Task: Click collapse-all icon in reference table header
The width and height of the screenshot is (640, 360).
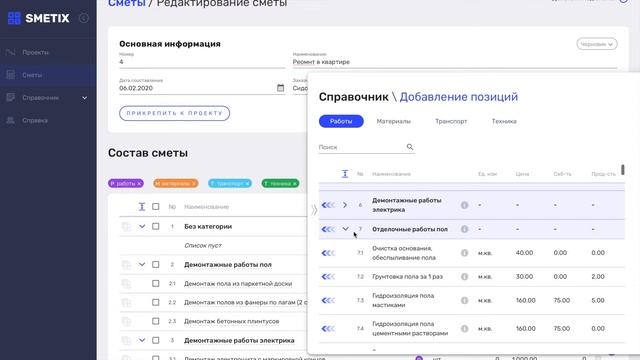Action: (345, 174)
